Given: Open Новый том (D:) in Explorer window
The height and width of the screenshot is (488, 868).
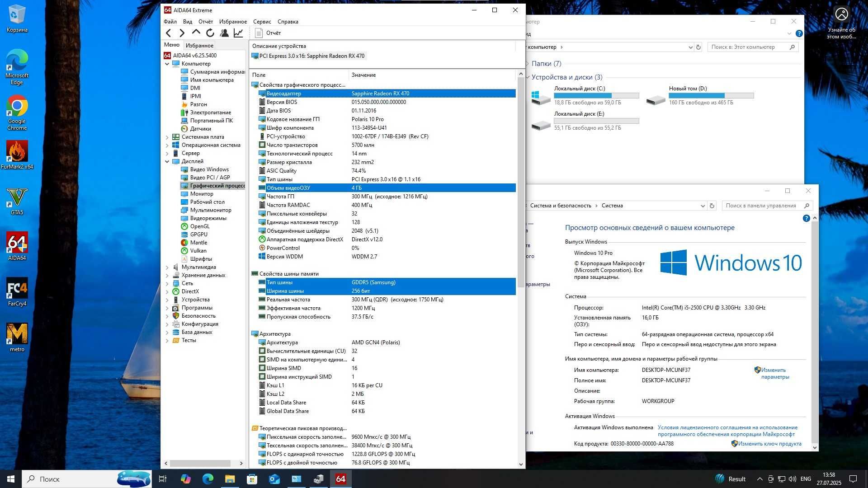Looking at the screenshot, I should 700,96.
